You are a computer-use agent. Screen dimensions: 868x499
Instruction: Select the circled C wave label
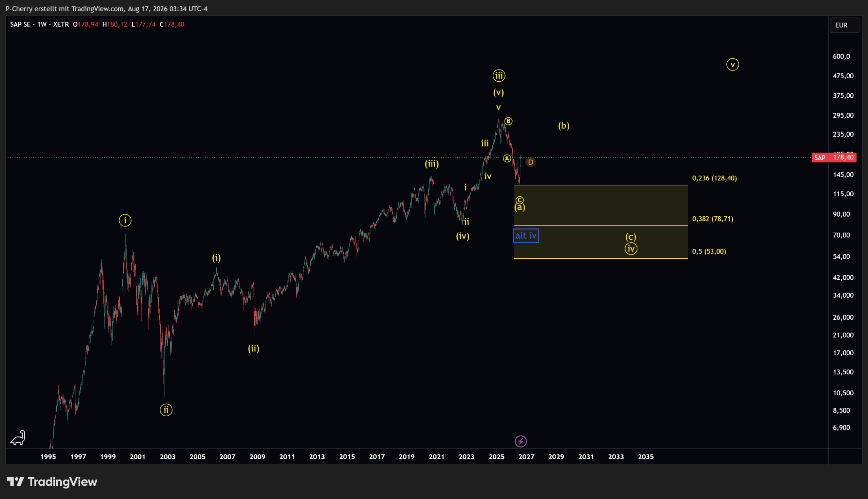519,200
